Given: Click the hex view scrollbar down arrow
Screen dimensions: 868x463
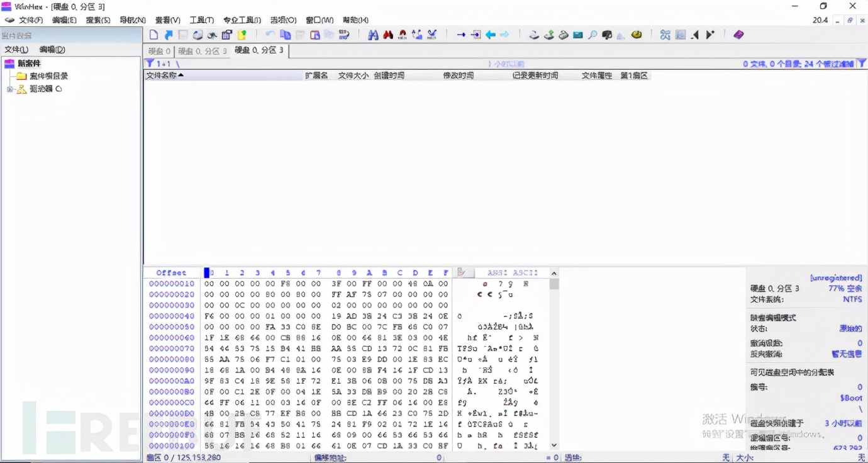Looking at the screenshot, I should (554, 445).
